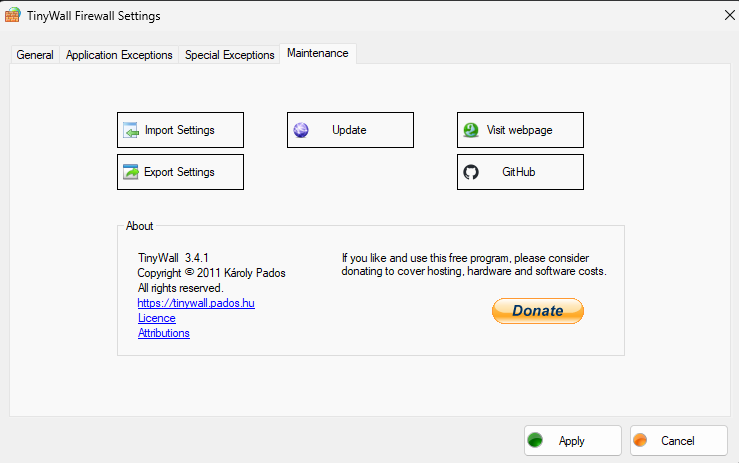Select the Maintenance tab
Image resolution: width=739 pixels, height=463 pixels.
[318, 54]
